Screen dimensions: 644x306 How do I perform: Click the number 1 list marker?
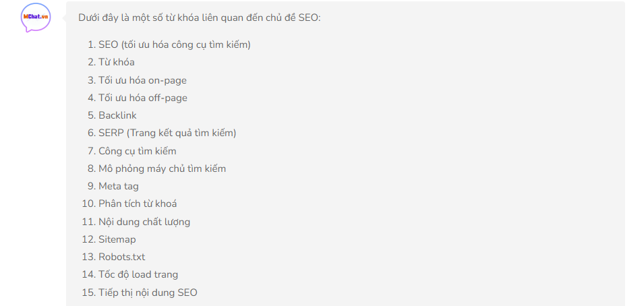pos(91,44)
